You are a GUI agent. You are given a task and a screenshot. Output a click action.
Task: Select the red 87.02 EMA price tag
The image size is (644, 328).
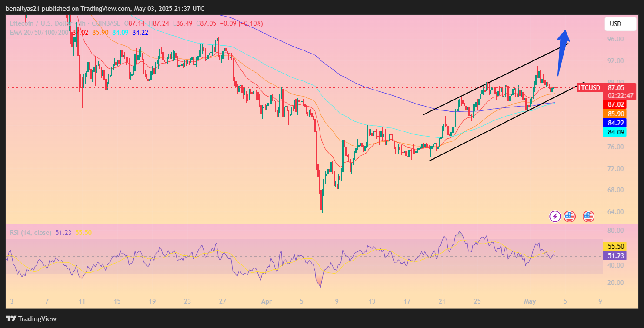tap(614, 104)
